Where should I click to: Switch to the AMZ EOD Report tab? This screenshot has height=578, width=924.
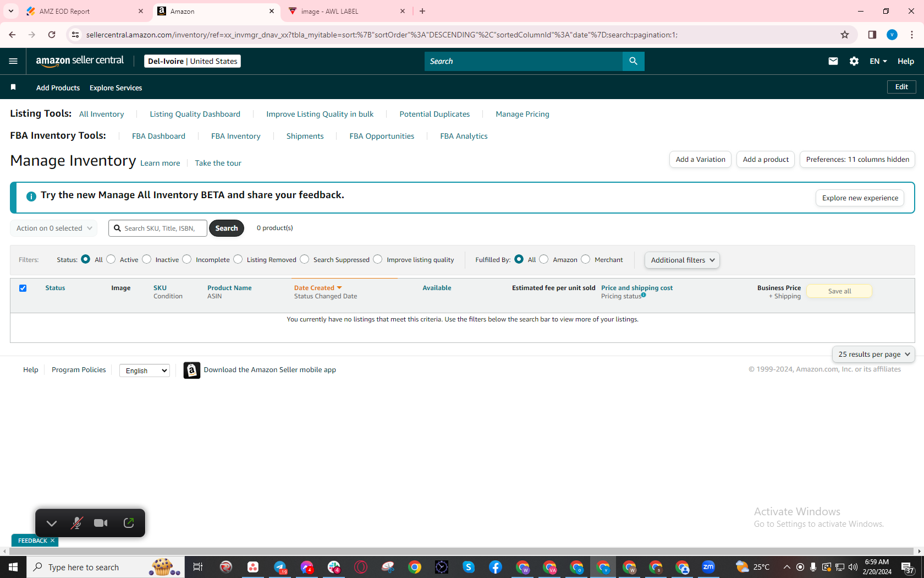(x=85, y=11)
